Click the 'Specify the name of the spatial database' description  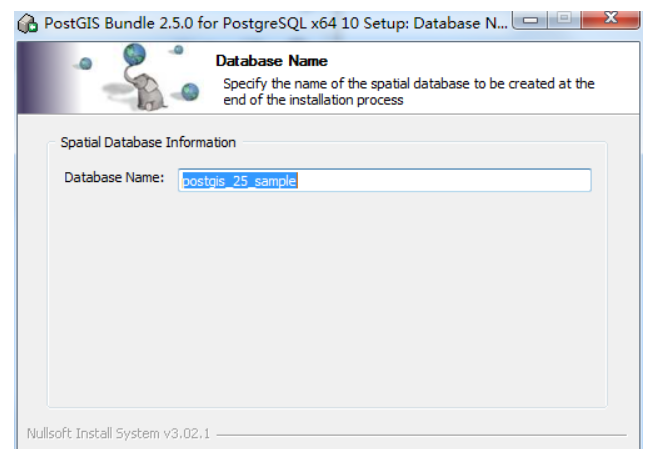[x=409, y=92]
